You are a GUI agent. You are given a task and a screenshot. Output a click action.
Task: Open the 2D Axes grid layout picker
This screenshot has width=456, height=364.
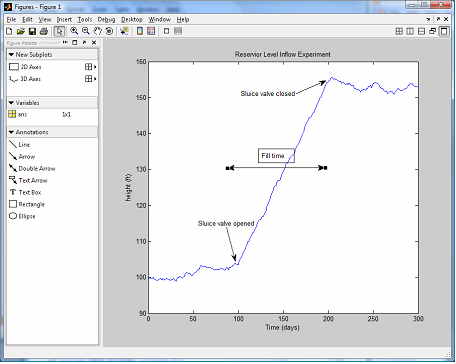point(90,67)
